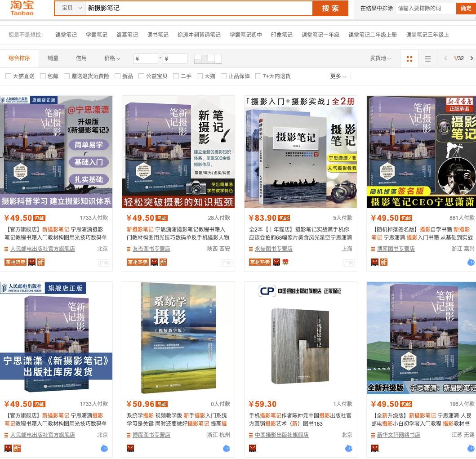Select 综合排序 sorting tab
476x459 pixels.
[x=19, y=58]
